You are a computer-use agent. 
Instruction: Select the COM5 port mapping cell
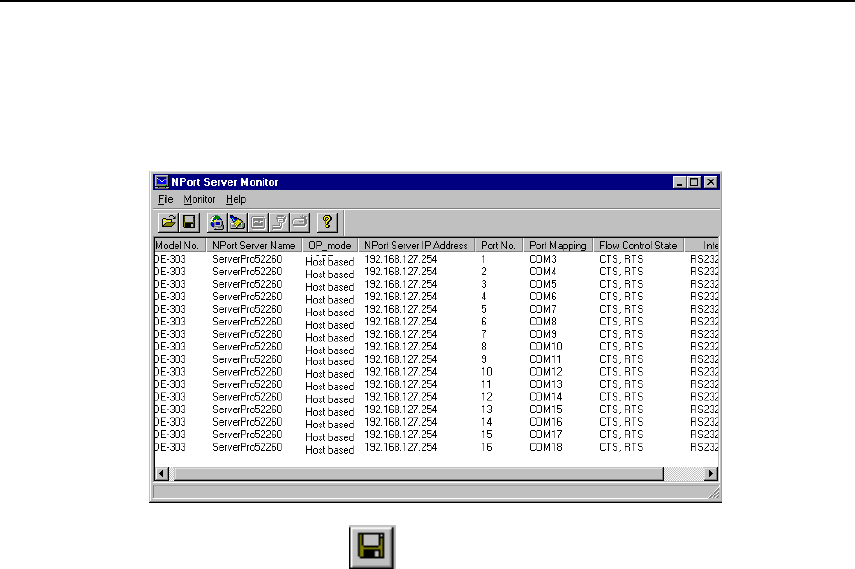[x=543, y=284]
